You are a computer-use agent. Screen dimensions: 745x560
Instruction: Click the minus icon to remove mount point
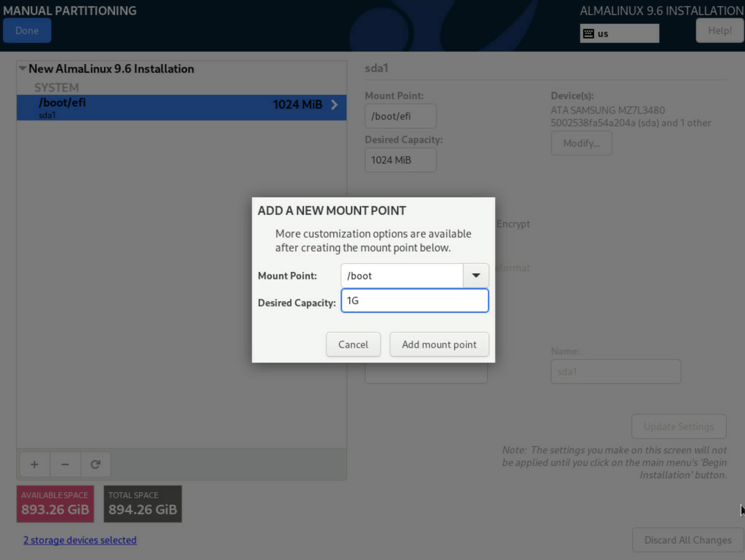65,464
